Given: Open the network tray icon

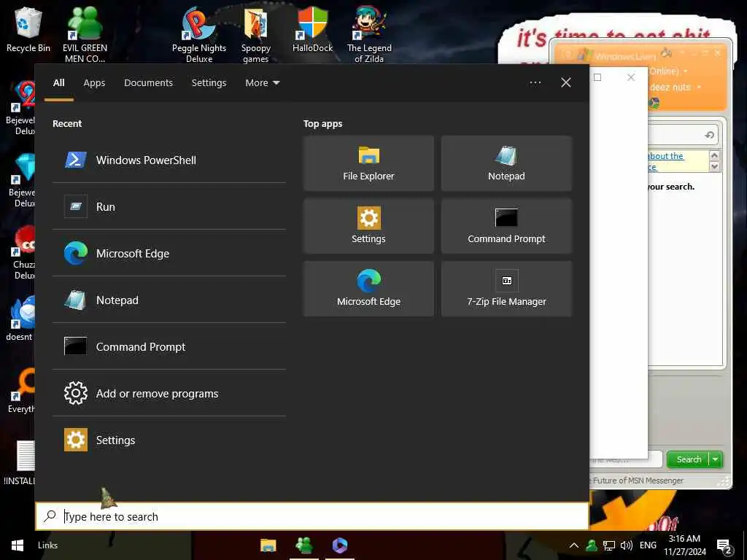Looking at the screenshot, I should 609,545.
